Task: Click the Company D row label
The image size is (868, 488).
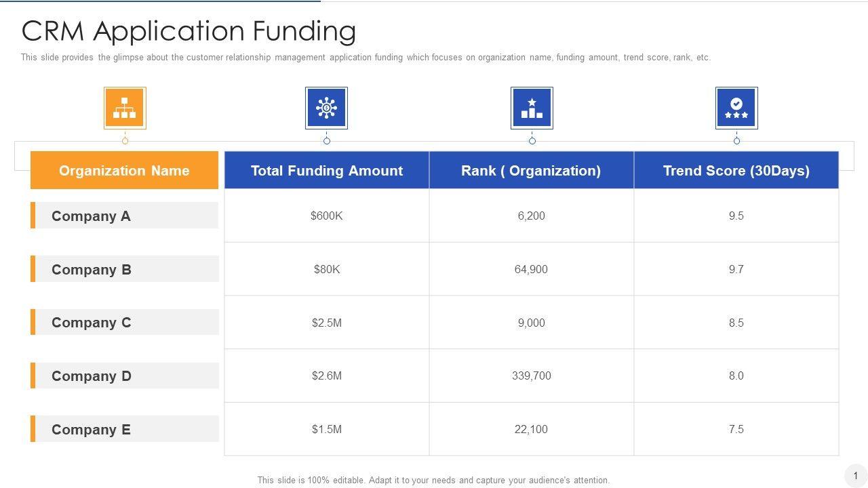Action: (92, 376)
